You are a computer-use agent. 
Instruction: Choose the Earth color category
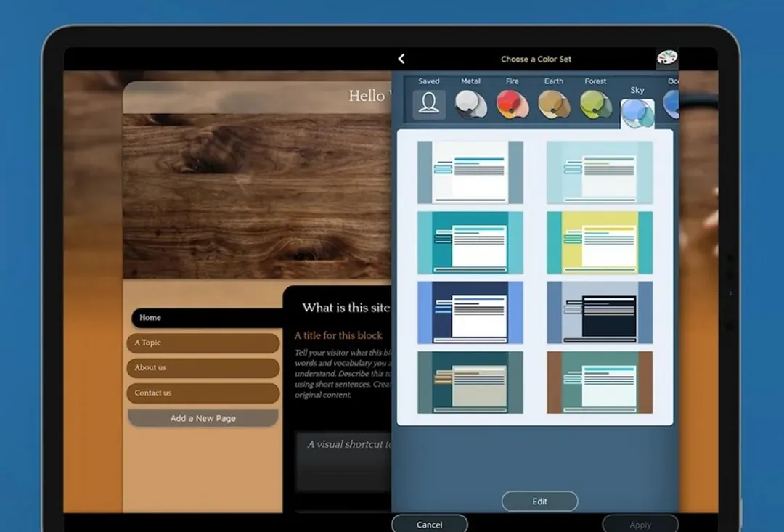554,105
